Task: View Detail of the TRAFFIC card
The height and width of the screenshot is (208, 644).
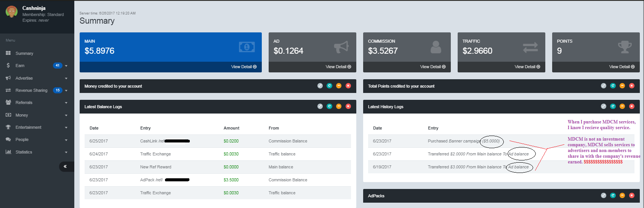Action: [527, 67]
